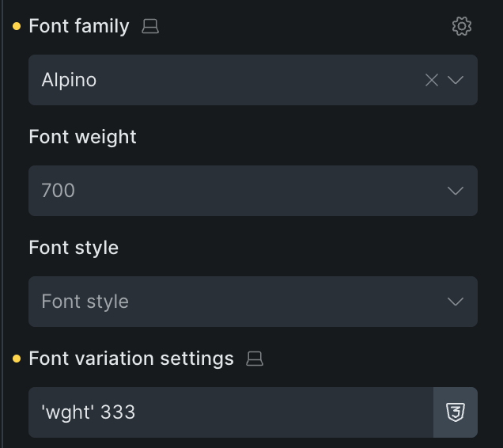Image resolution: width=503 pixels, height=448 pixels.
Task: Click the Font family label
Action: [x=79, y=26]
